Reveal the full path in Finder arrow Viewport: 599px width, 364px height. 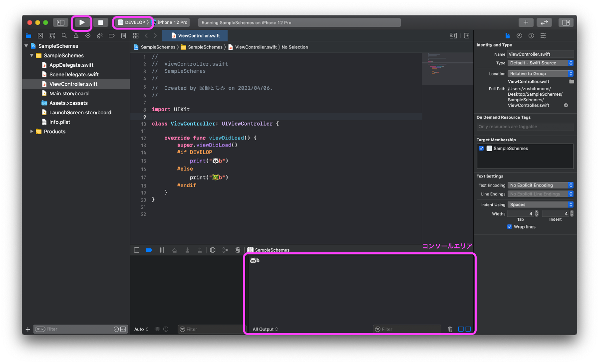coord(566,106)
